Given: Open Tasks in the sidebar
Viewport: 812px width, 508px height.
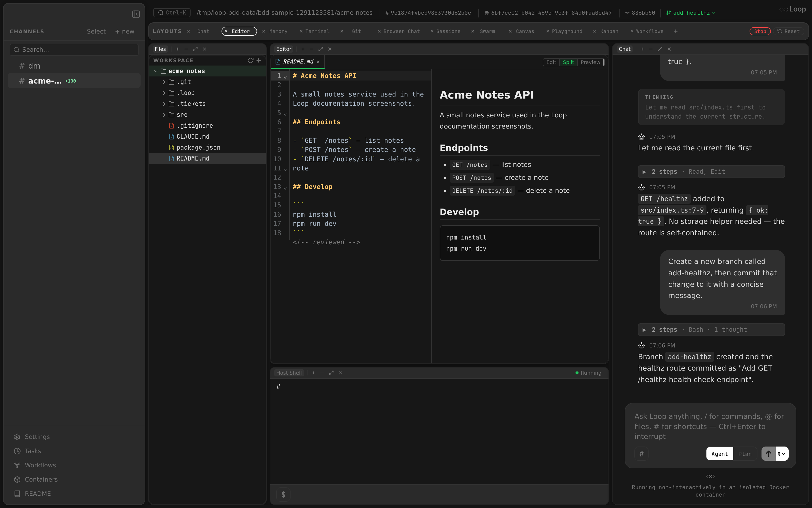Looking at the screenshot, I should 27,451.
